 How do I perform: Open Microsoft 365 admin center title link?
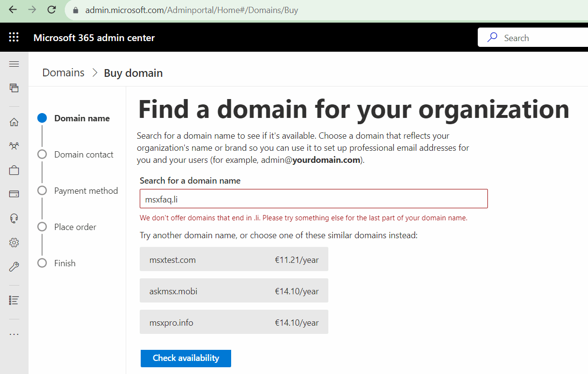point(94,38)
